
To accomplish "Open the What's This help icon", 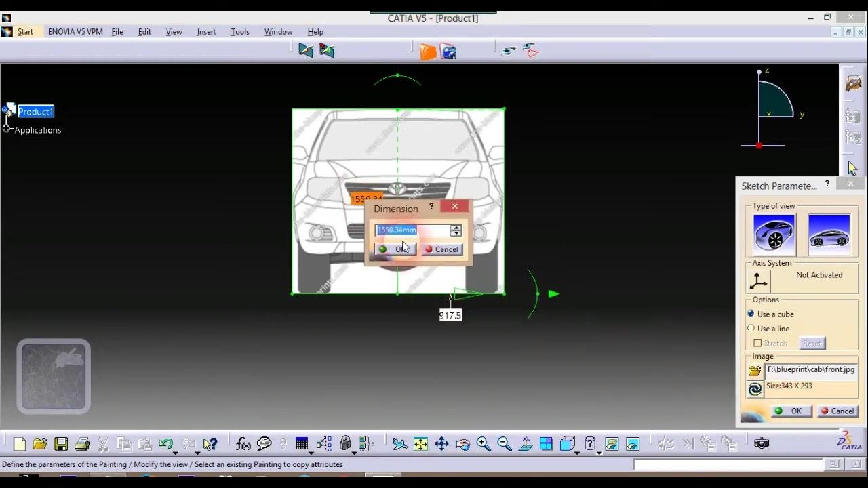I will pos(210,444).
